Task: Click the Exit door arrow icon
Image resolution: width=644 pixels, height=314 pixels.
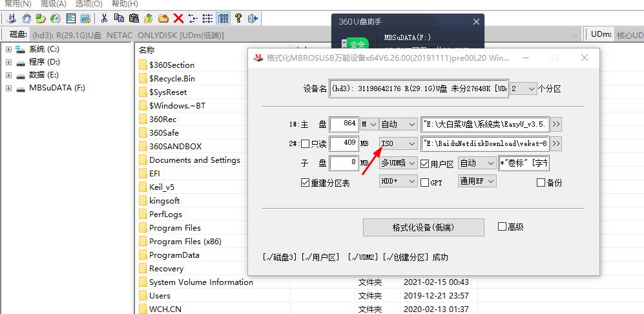Action: pos(253,18)
